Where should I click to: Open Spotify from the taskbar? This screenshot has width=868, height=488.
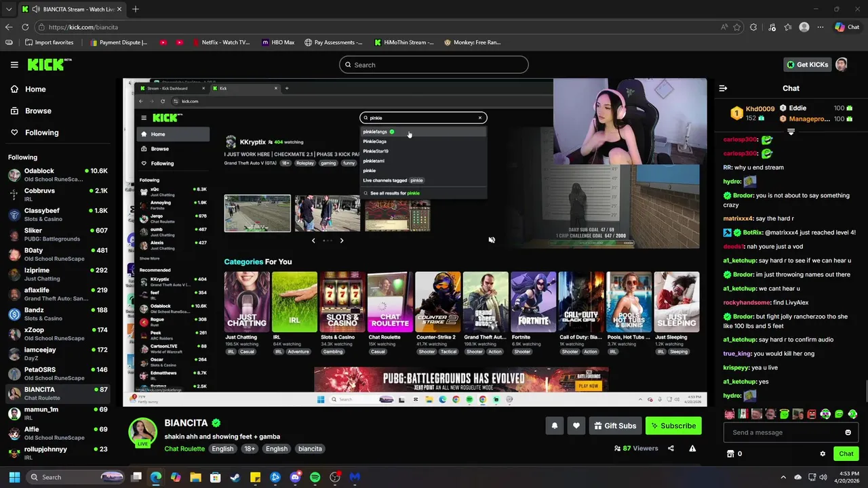click(x=315, y=477)
